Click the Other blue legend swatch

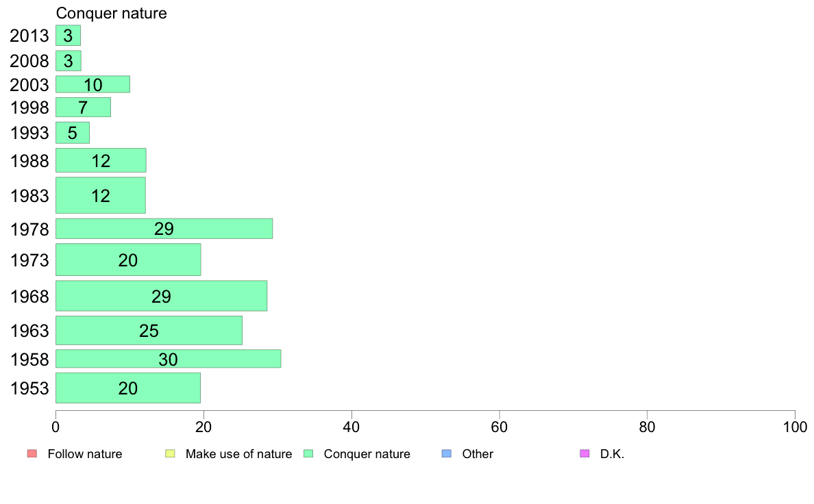coord(447,453)
